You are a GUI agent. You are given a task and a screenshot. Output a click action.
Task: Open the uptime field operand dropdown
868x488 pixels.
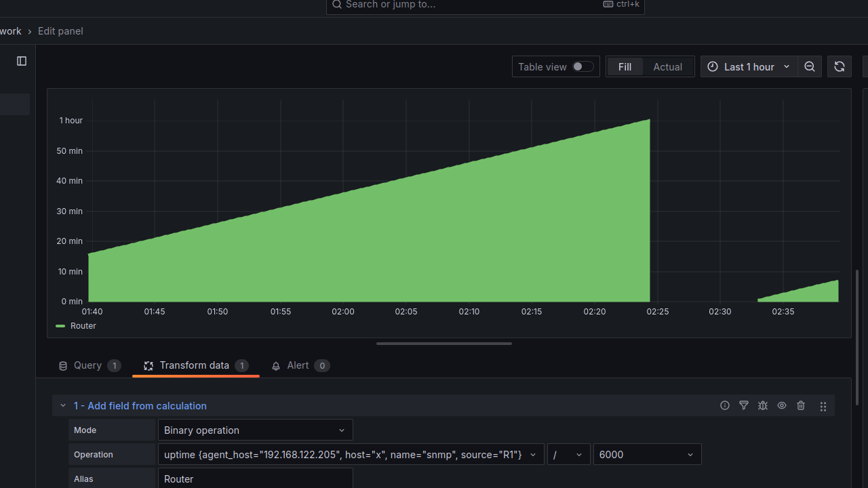point(351,455)
